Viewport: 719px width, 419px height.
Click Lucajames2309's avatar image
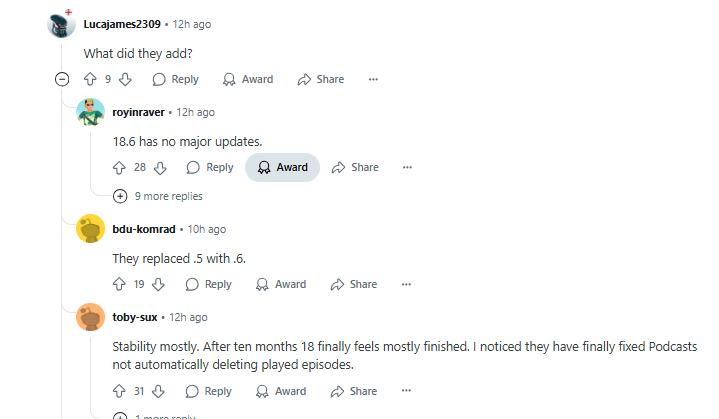(x=62, y=24)
